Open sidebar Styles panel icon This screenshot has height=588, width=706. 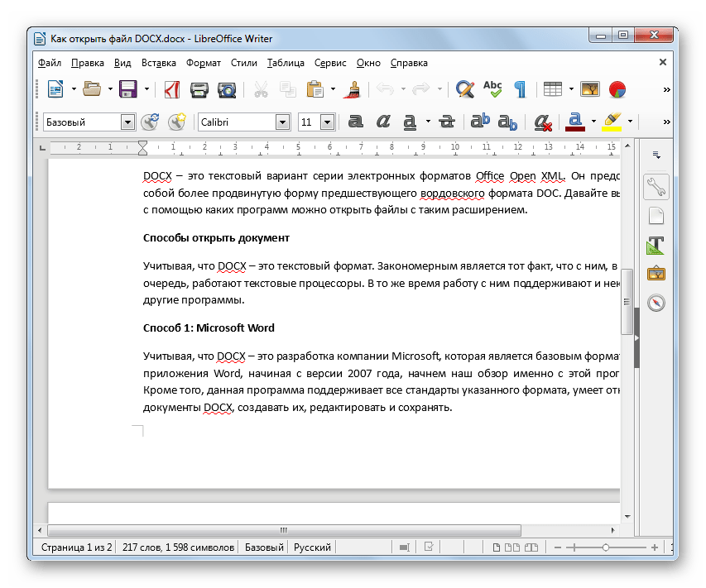tap(656, 246)
